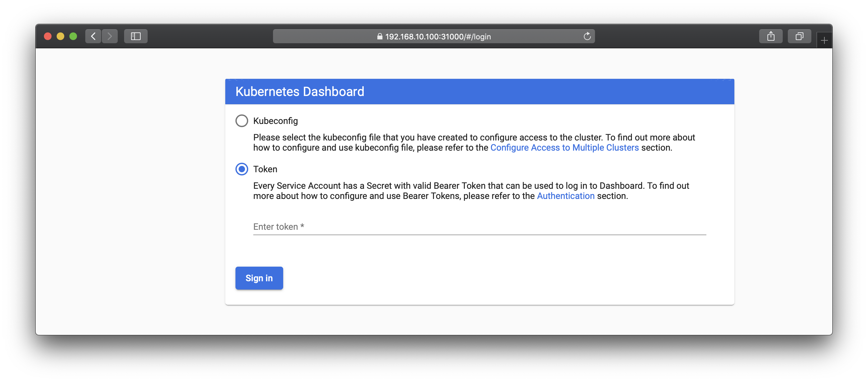Select the Token radio button

241,169
